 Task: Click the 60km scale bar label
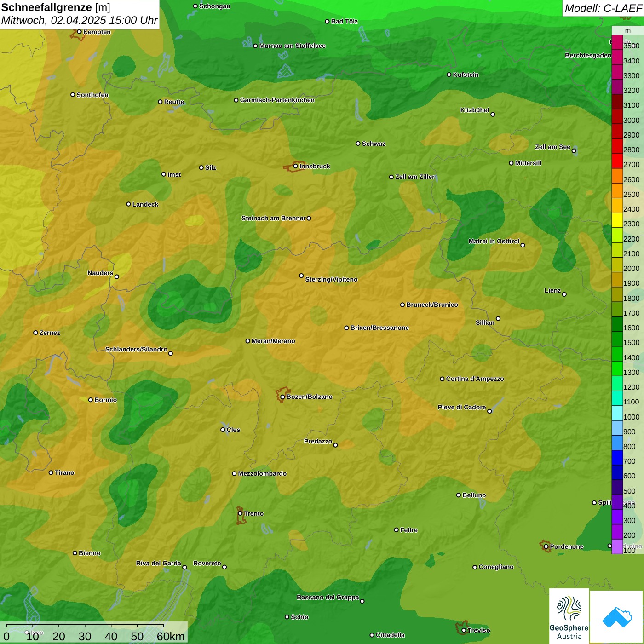coord(171,636)
